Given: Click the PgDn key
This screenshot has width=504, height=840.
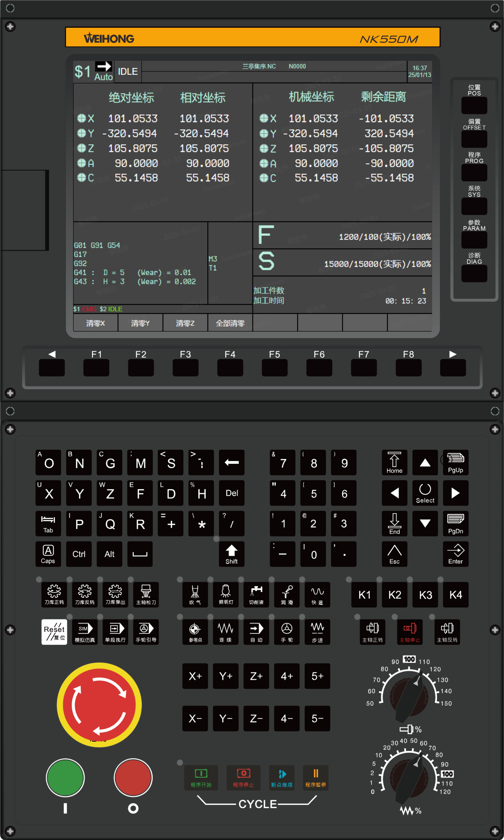Looking at the screenshot, I should (x=455, y=523).
